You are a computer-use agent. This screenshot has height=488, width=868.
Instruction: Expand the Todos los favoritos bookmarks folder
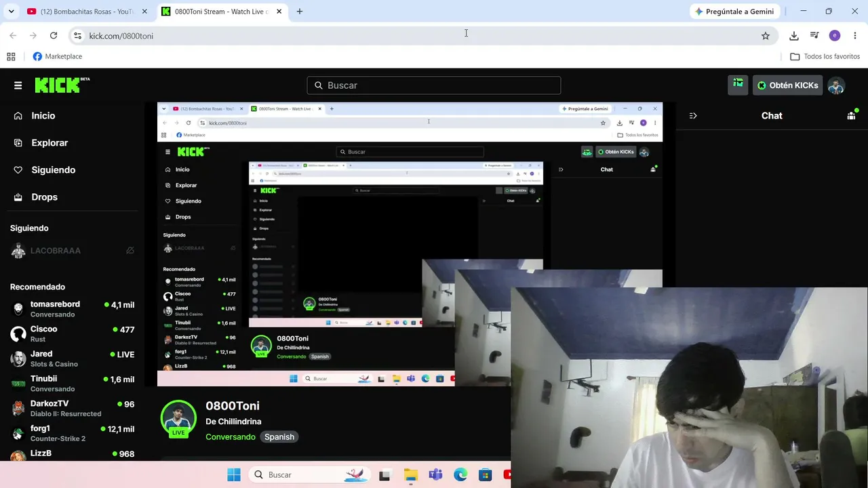[825, 56]
